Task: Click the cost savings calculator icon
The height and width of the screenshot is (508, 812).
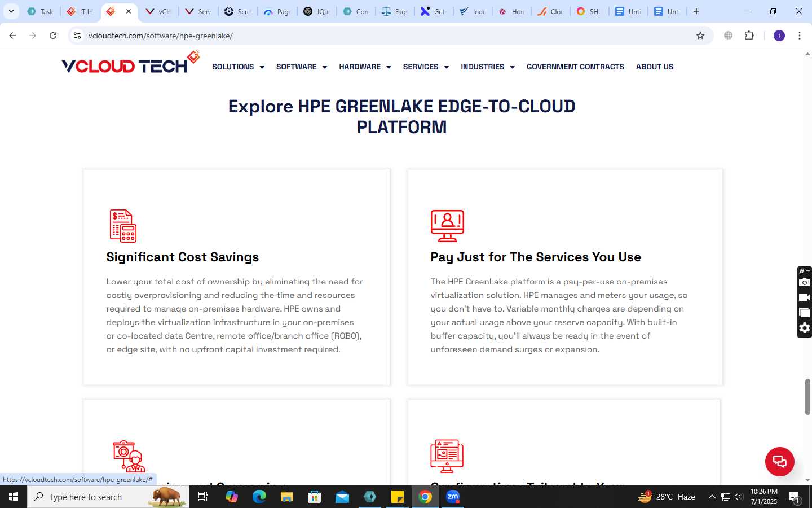Action: pyautogui.click(x=123, y=226)
